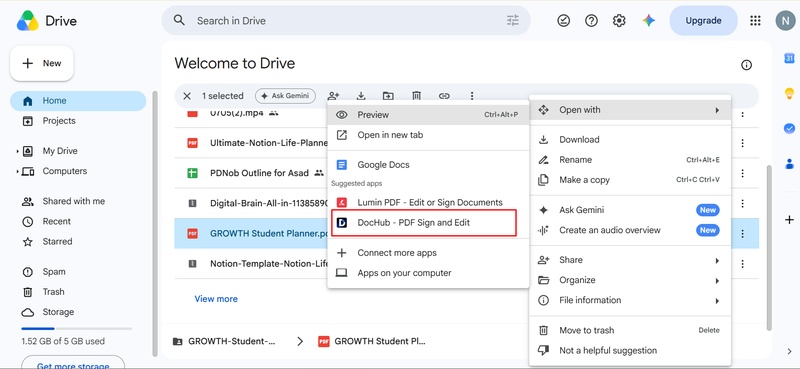Open more actions for PDNob Outline row

coord(742,174)
